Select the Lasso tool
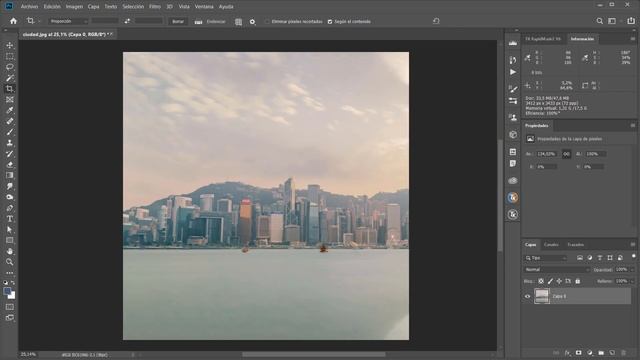The height and width of the screenshot is (360, 640). pyautogui.click(x=10, y=67)
